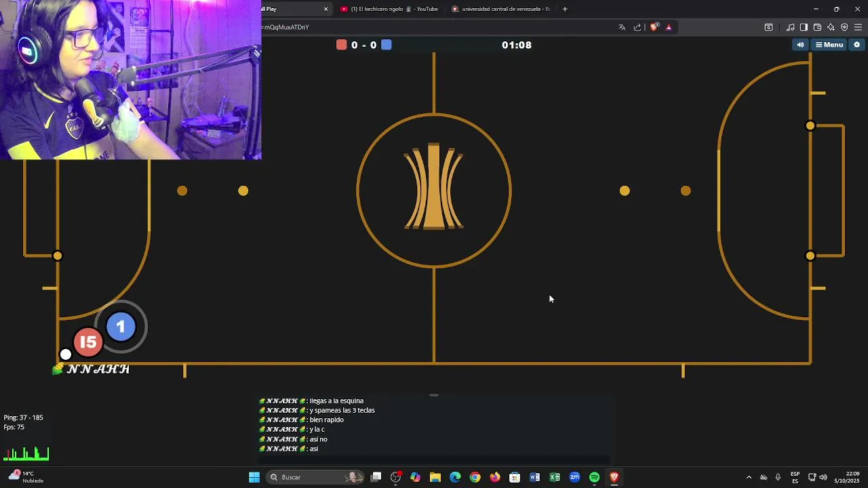Viewport: 868px width, 488px height.
Task: Toggle the browser sidebar panel
Action: (804, 27)
